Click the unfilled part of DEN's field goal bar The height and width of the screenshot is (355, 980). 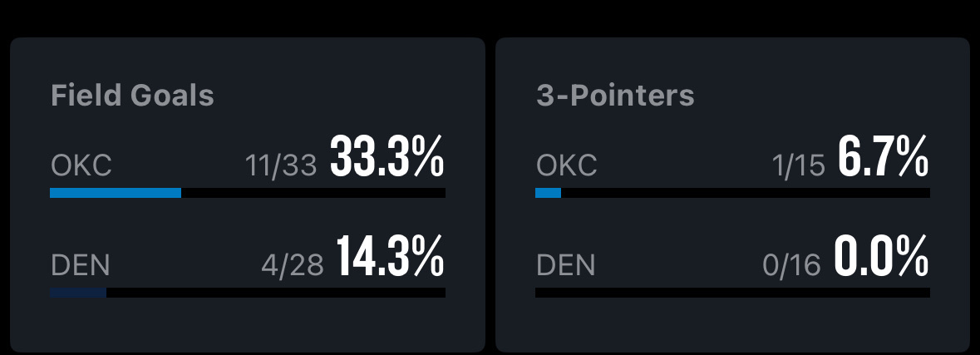click(x=275, y=293)
